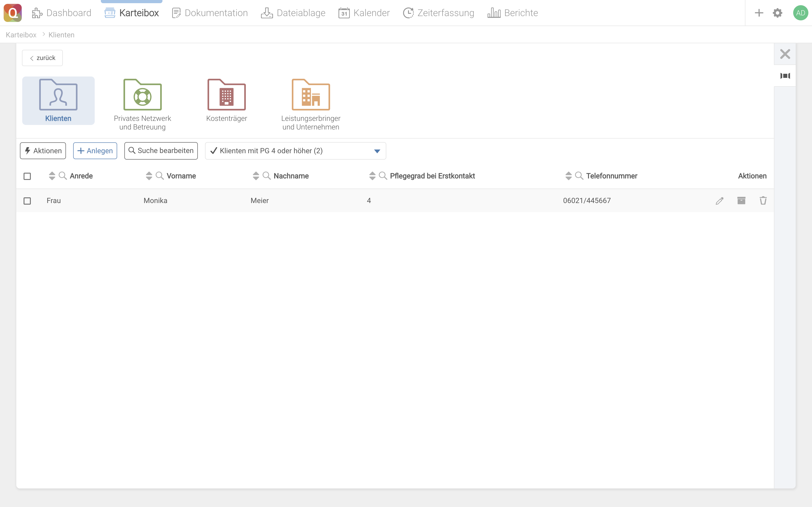This screenshot has width=812, height=507.
Task: Expand the Klienten mit PG 4 oder höher dropdown
Action: point(377,151)
